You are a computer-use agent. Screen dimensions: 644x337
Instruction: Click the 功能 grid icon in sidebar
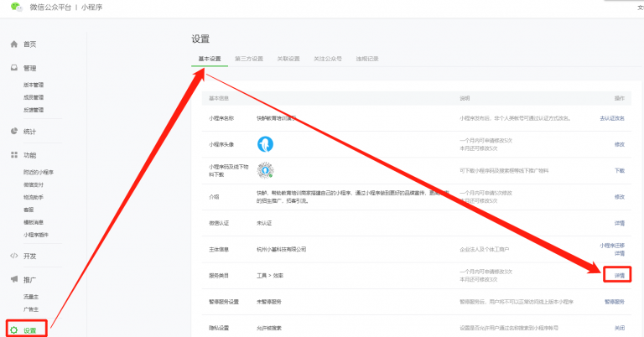click(x=14, y=155)
